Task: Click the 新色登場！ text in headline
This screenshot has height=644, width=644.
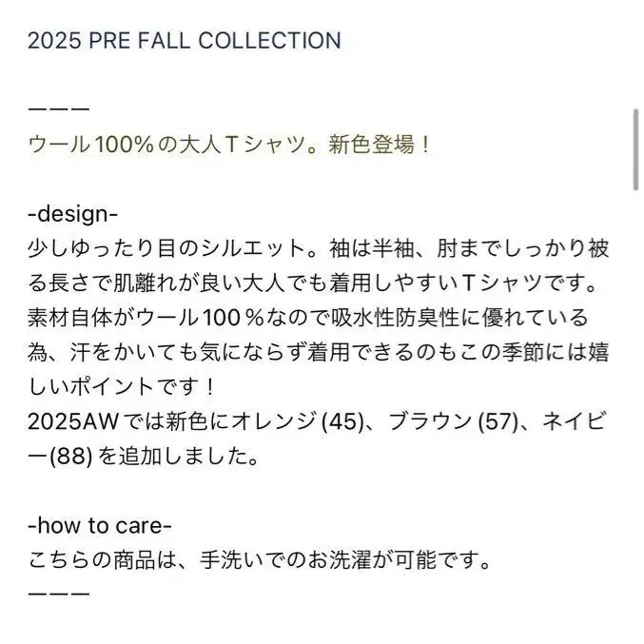Action: 379,145
